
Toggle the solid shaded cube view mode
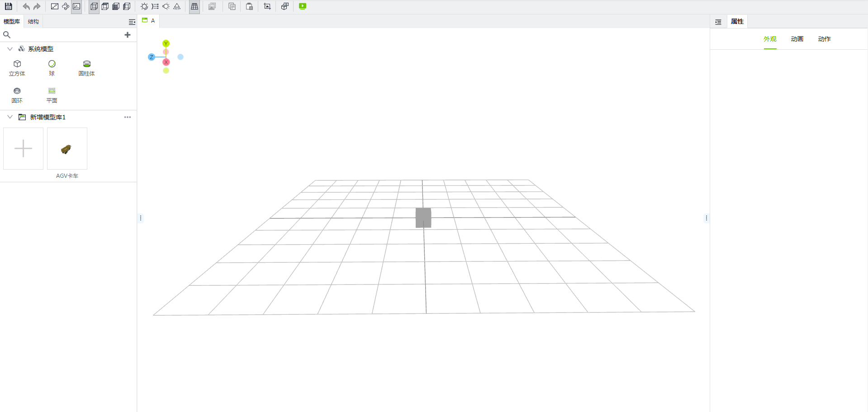point(116,6)
